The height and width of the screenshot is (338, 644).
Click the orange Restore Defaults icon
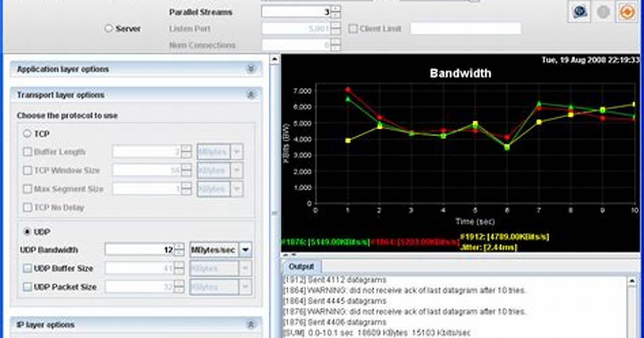click(627, 11)
